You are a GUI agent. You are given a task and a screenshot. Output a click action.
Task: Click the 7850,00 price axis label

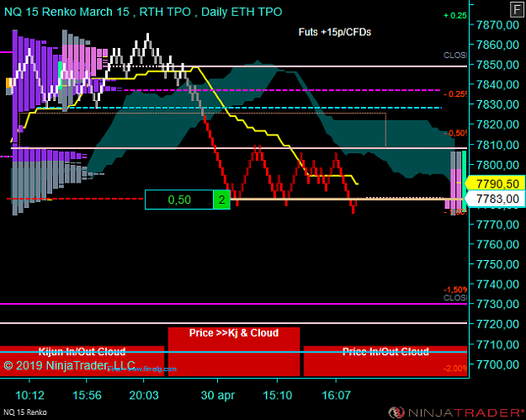(498, 65)
